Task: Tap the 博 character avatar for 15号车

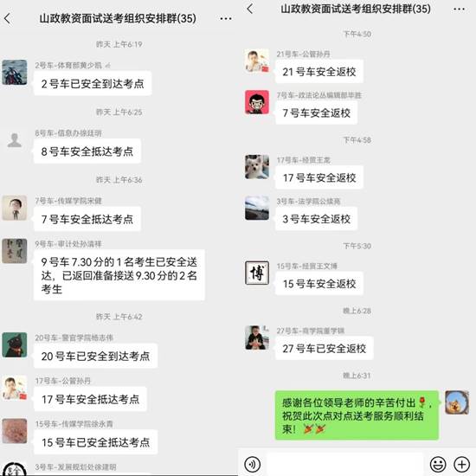Action: [x=257, y=273]
